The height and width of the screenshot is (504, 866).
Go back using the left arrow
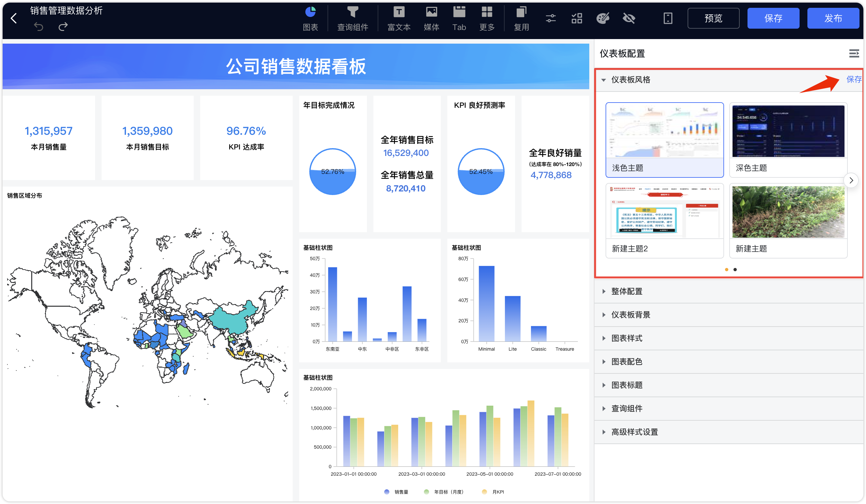(14, 19)
